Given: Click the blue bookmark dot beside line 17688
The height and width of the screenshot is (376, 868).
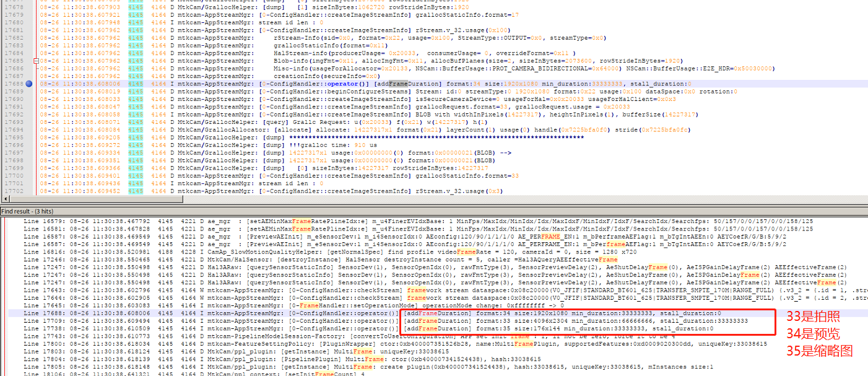Looking at the screenshot, I should (28, 83).
